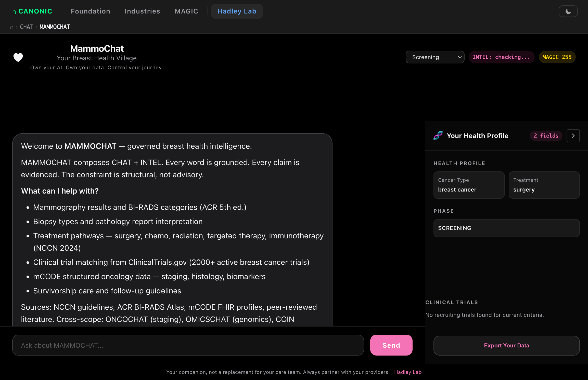Screen dimensions: 588x380
Task: Open the home breadcrumb icon
Action: [x=12, y=27]
